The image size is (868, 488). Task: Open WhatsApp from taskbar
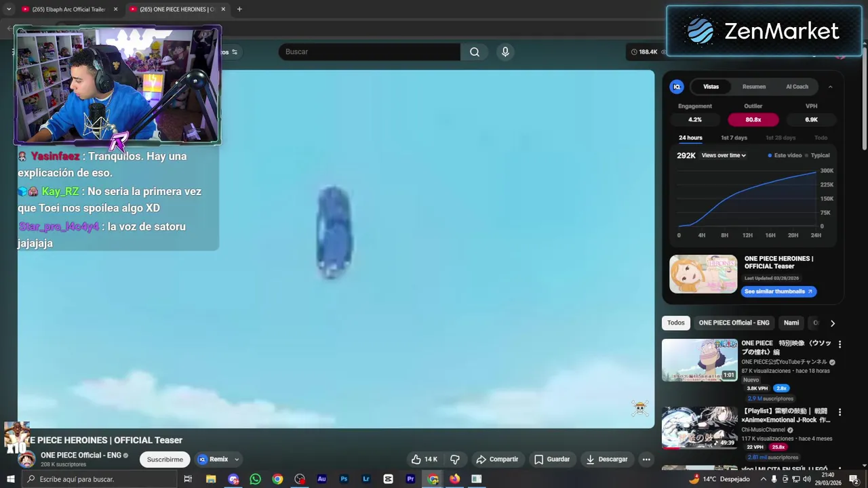(255, 479)
